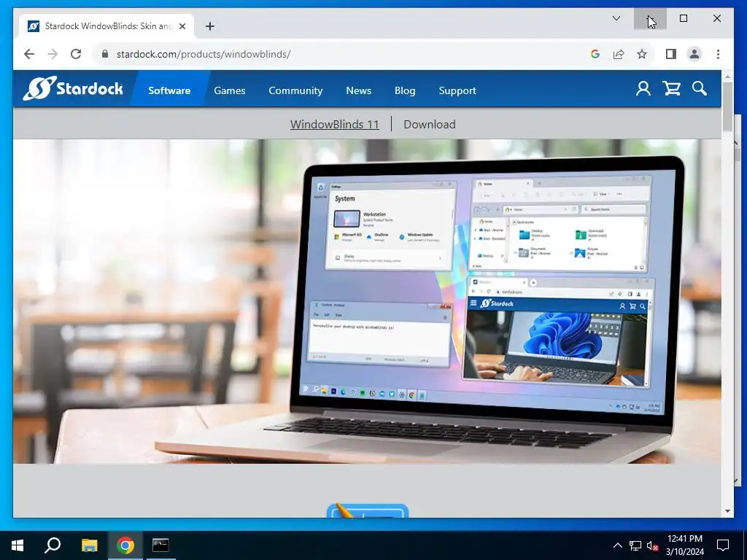Select the Software menu item

(x=169, y=90)
